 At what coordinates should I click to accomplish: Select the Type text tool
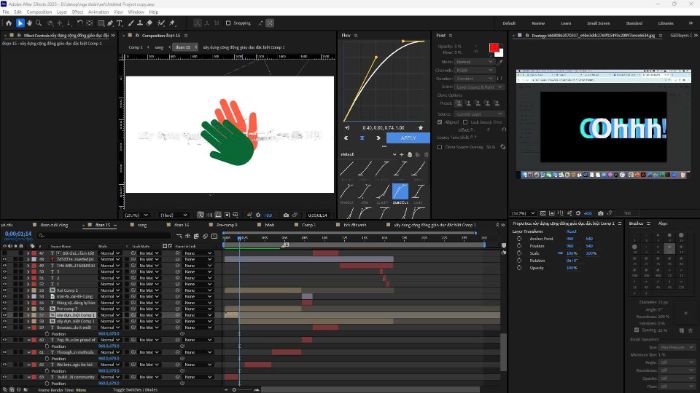[x=120, y=23]
